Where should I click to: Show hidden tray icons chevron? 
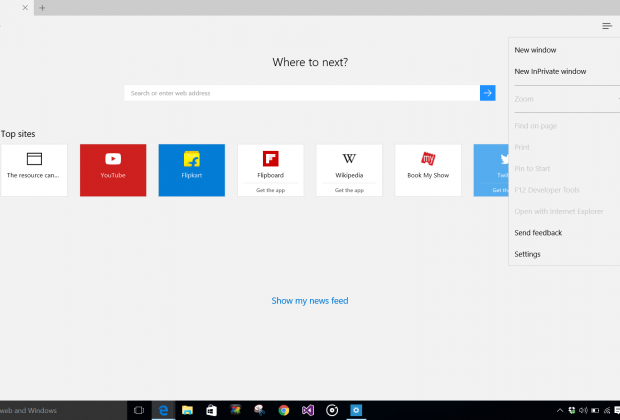(x=560, y=411)
